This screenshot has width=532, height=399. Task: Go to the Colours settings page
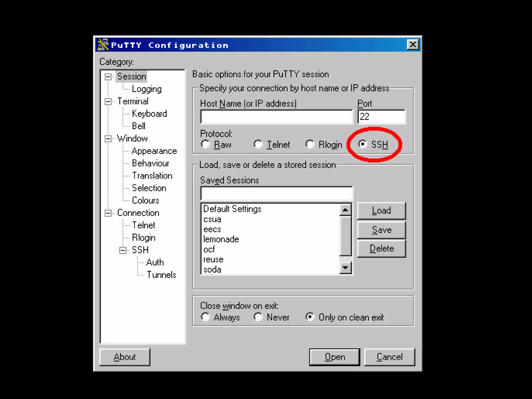coord(145,200)
